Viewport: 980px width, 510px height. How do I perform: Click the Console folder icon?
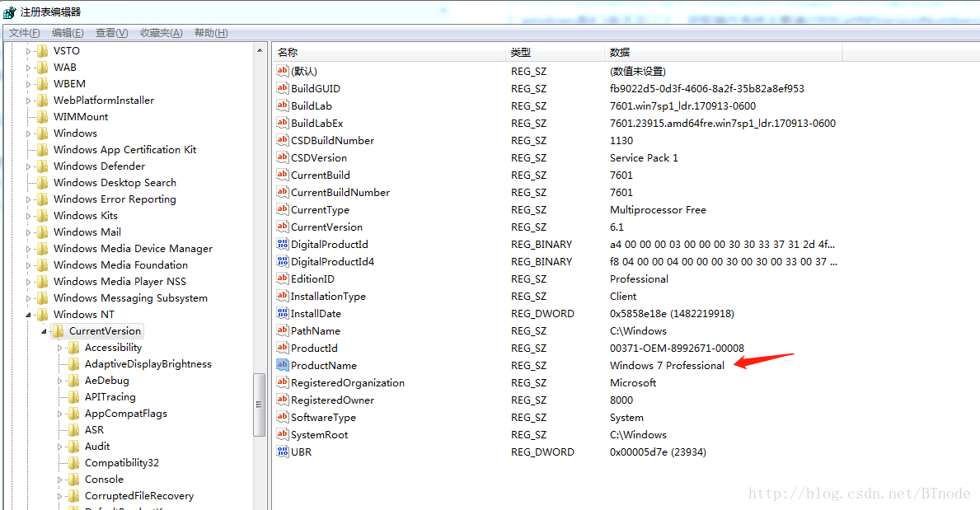coord(73,480)
